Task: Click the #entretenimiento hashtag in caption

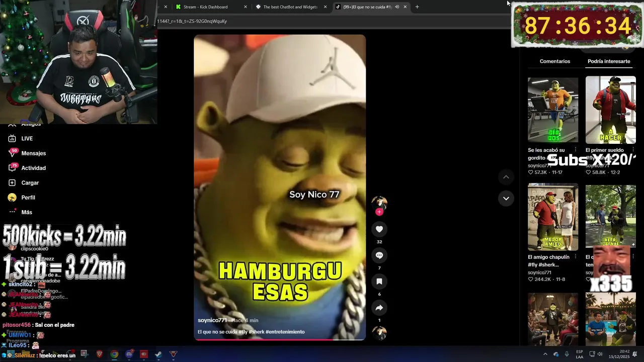Action: coord(285,332)
